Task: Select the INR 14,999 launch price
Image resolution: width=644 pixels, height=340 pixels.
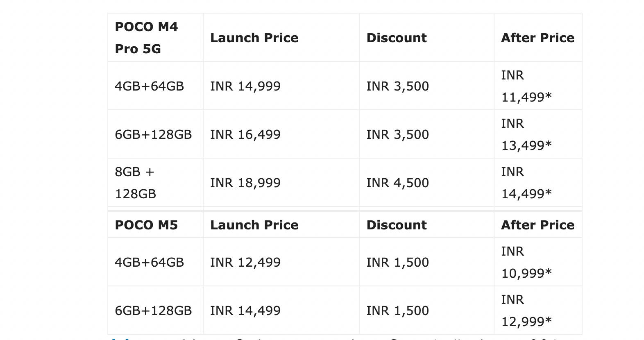Action: click(x=245, y=86)
